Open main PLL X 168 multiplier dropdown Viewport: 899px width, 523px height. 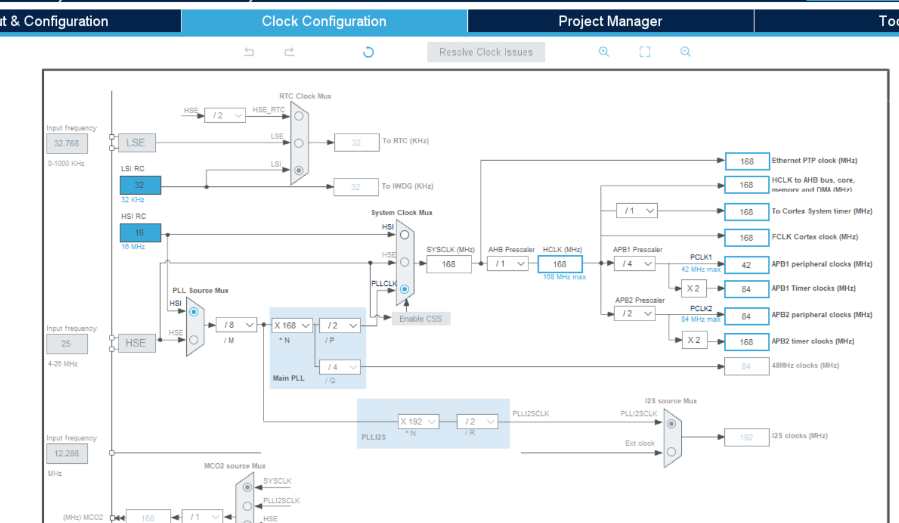tap(292, 326)
